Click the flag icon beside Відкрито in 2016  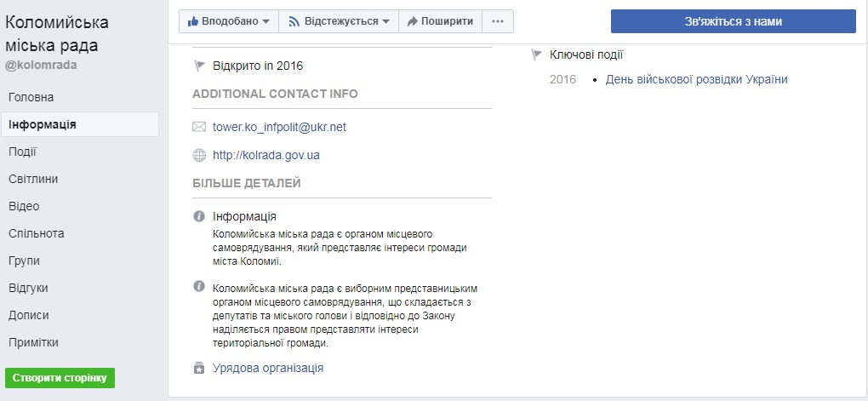click(x=199, y=66)
